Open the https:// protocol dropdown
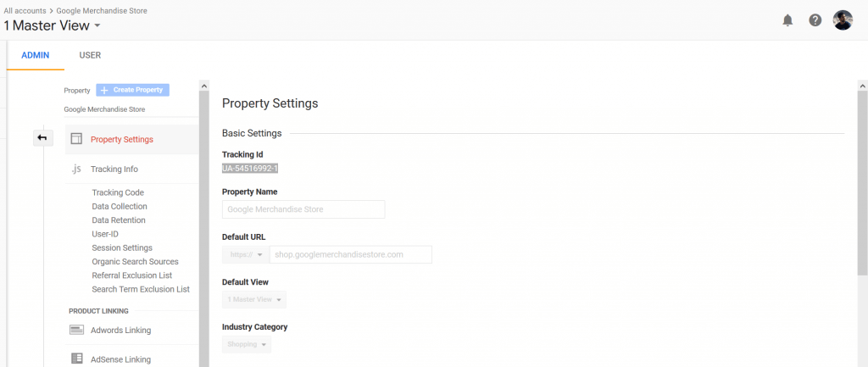868x367 pixels. pos(246,254)
